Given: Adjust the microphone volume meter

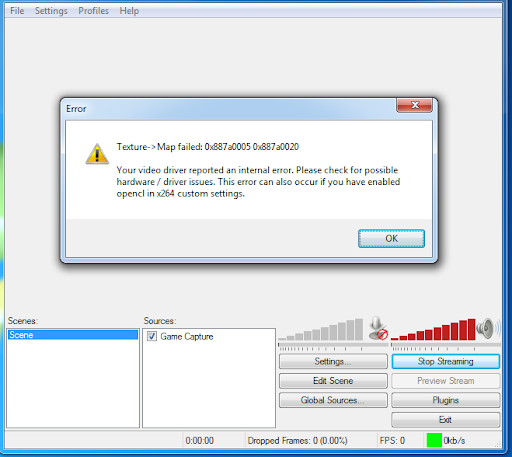Looking at the screenshot, I should tap(321, 330).
